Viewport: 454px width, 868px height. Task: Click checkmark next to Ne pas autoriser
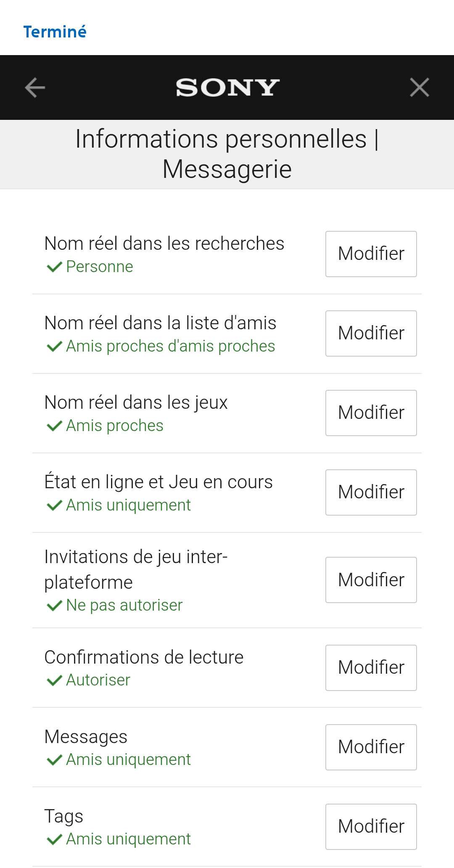[x=54, y=606]
